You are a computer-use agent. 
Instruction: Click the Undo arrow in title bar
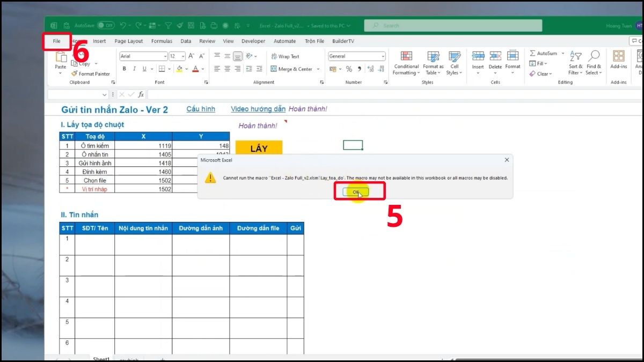point(123,25)
